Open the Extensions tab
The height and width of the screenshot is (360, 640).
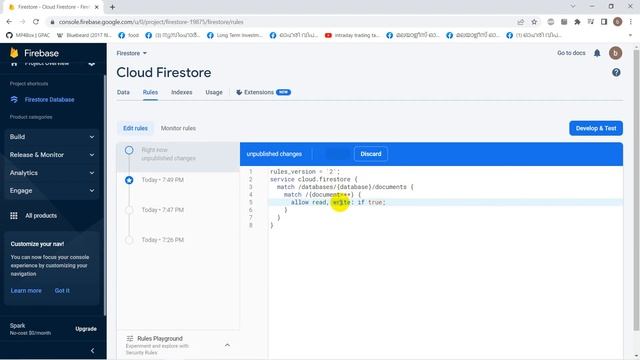263,92
